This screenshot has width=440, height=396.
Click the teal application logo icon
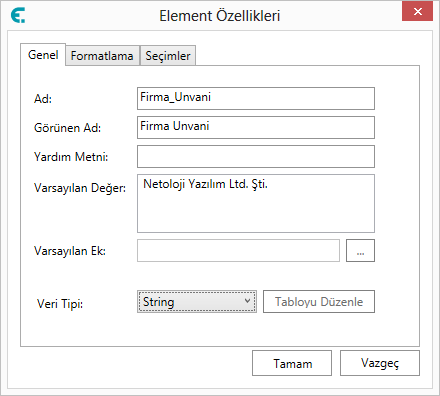coord(18,16)
